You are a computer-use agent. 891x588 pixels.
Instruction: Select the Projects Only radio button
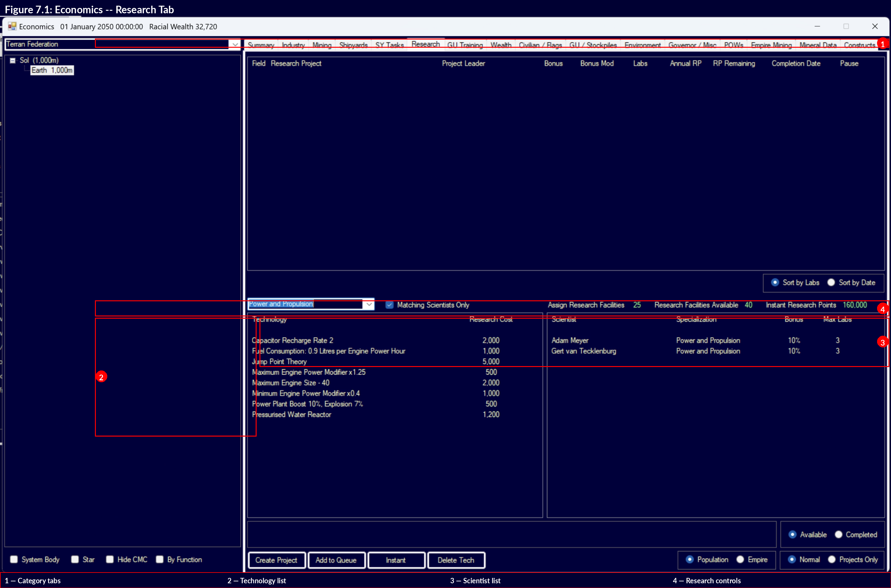[x=832, y=559]
